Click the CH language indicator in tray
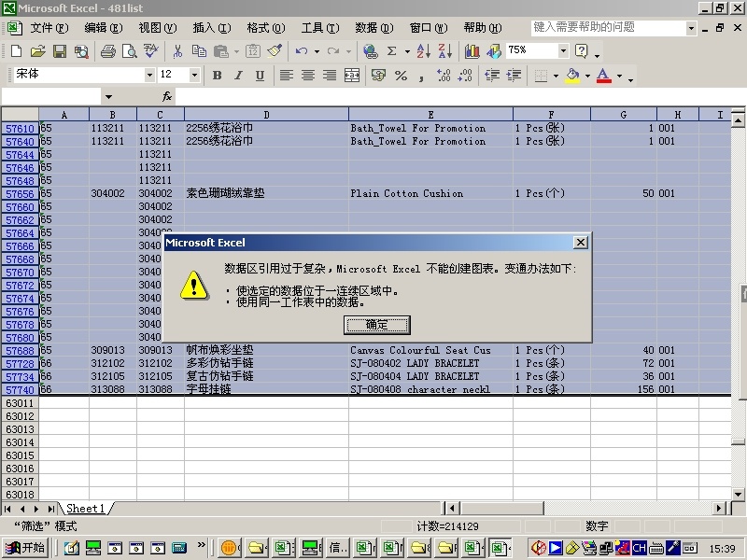 point(639,548)
